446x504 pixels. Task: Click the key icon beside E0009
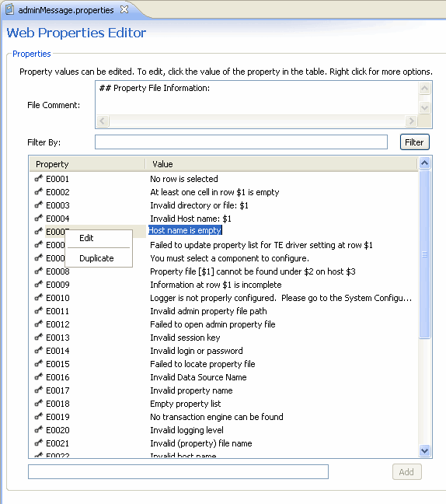tap(39, 284)
